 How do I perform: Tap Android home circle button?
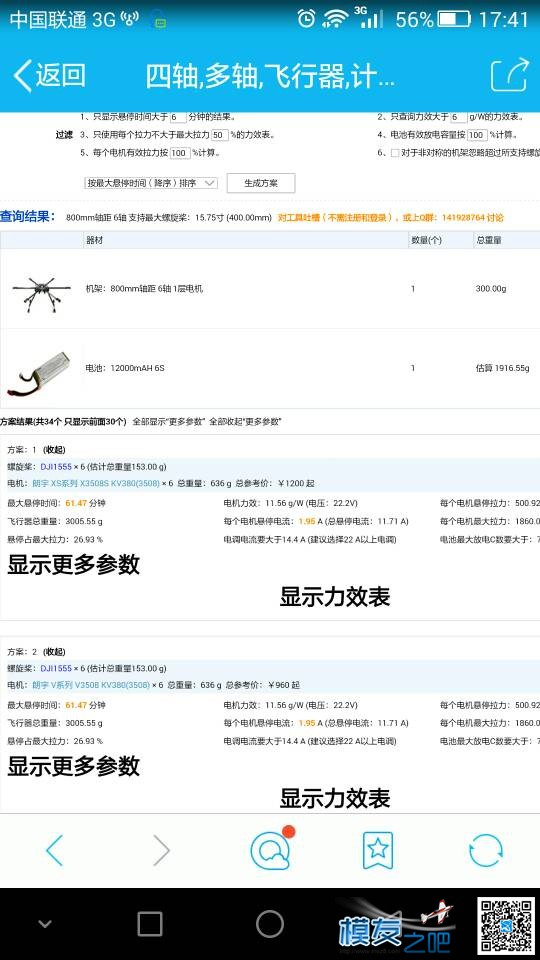tap(270, 924)
